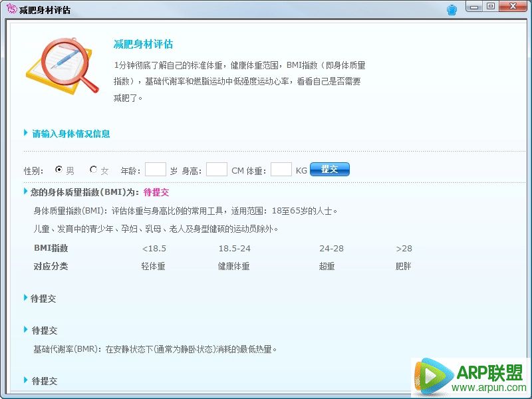Image resolution: width=532 pixels, height=399 pixels.
Task: Click the 健康体重 category label
Action: click(234, 267)
